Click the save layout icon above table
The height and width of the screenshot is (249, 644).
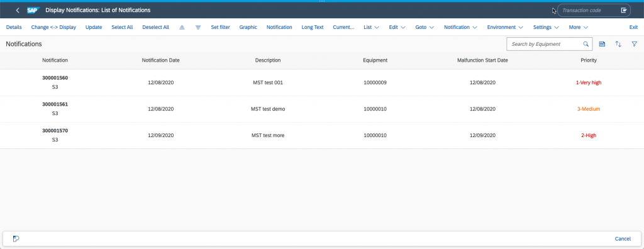(x=602, y=44)
